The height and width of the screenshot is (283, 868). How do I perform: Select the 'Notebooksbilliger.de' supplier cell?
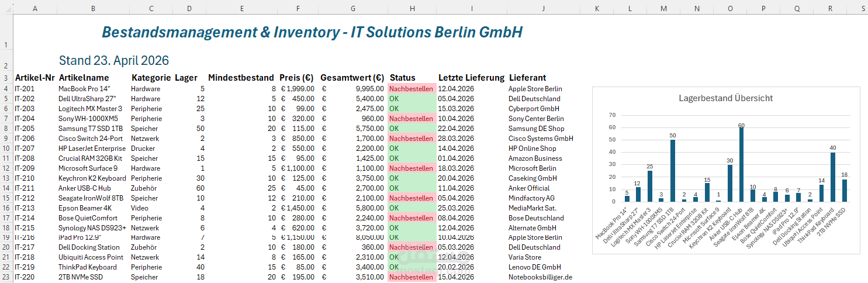tap(543, 277)
